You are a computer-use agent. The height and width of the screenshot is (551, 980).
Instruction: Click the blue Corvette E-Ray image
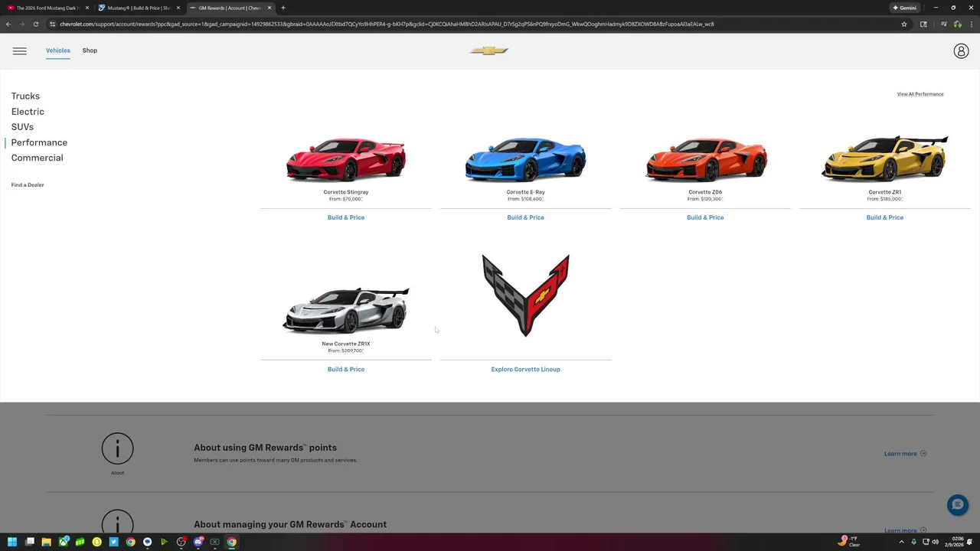[525, 159]
